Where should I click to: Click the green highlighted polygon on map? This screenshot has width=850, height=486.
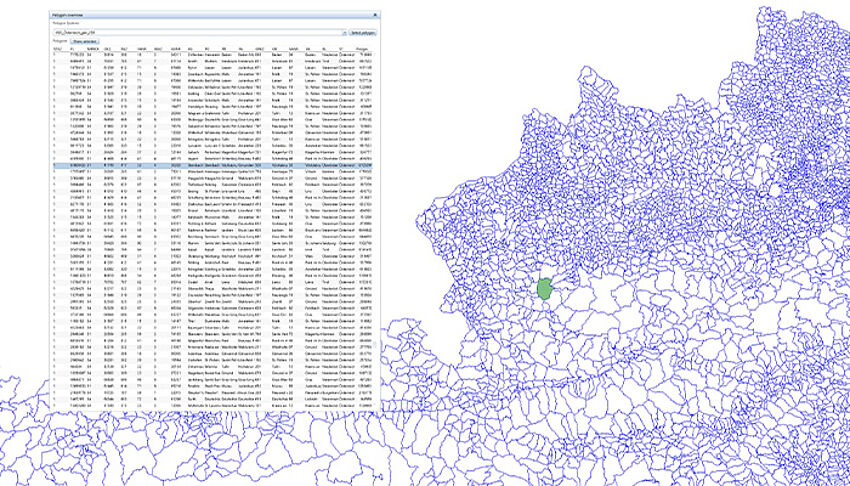544,289
